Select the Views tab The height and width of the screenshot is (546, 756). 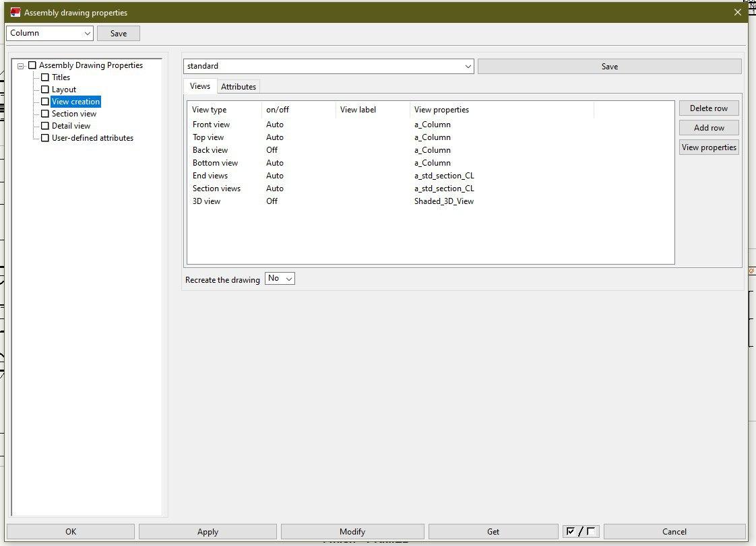[x=200, y=86]
